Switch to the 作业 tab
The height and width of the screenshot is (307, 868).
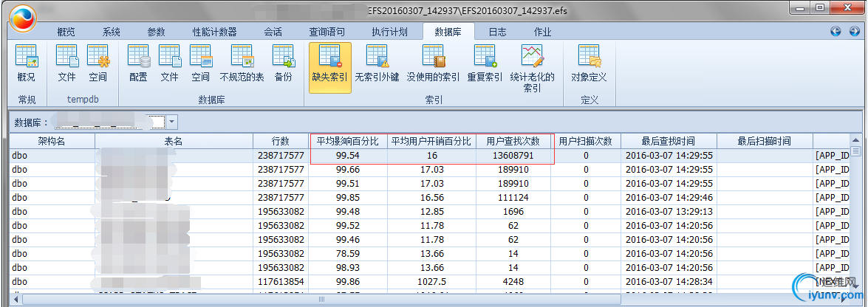[542, 32]
